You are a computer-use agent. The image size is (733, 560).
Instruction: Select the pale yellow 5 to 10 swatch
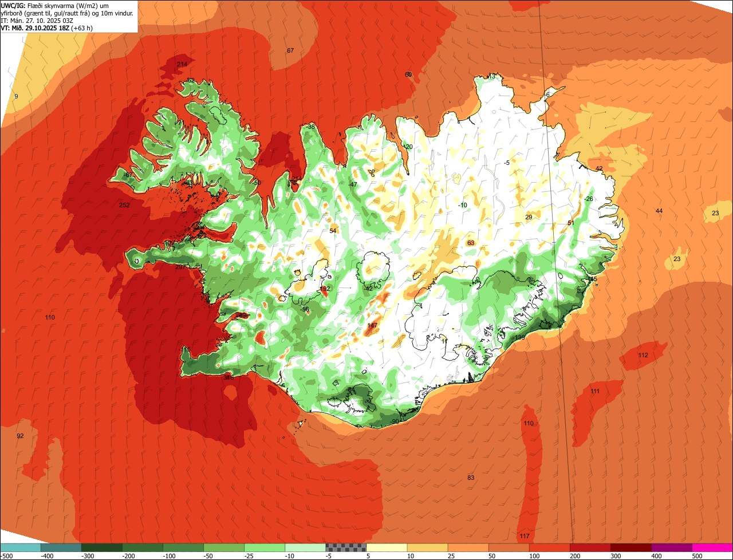point(387,548)
